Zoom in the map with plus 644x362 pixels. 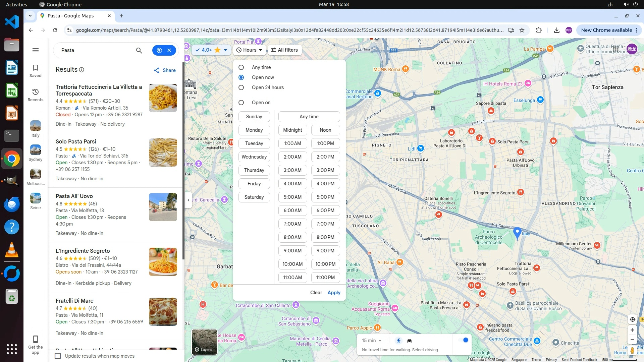point(632,330)
